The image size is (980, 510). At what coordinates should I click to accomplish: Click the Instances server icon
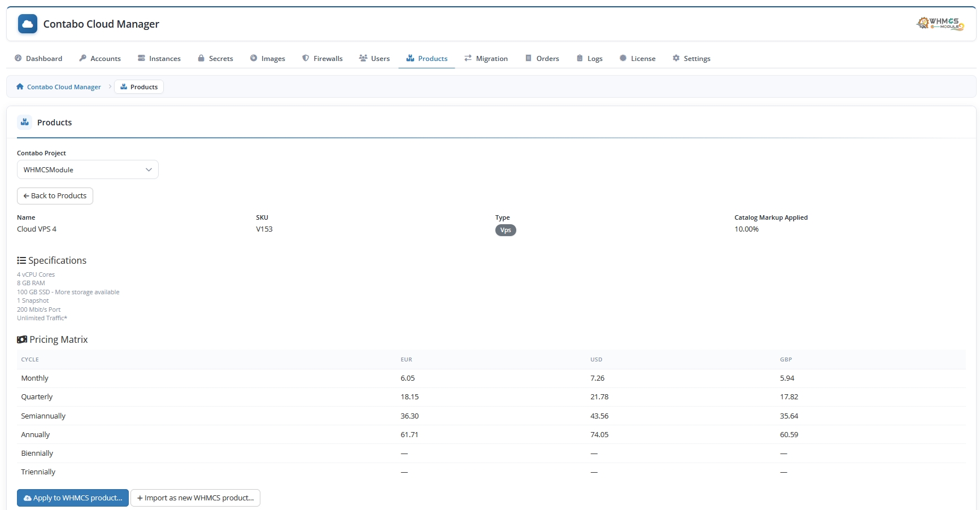point(142,58)
